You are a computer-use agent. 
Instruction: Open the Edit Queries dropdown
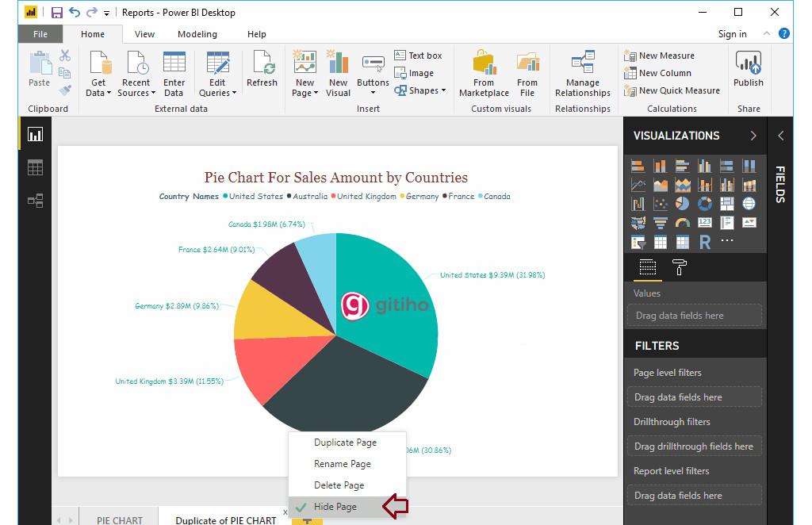[x=217, y=74]
